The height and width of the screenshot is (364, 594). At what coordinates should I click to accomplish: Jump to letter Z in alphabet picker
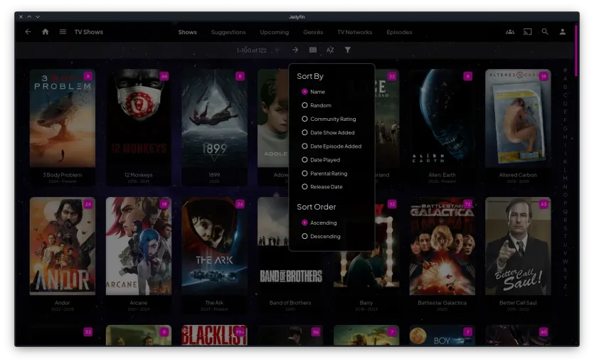[x=566, y=287]
